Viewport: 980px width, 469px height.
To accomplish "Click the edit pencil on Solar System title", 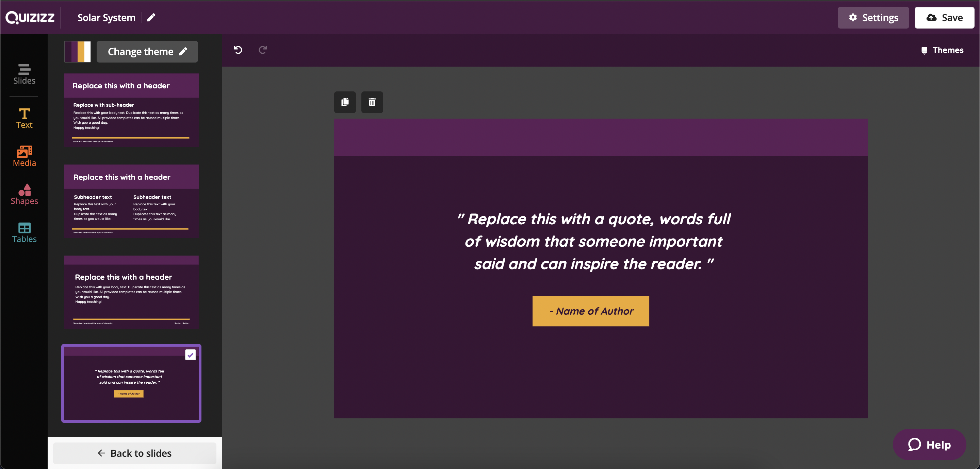I will tap(152, 17).
